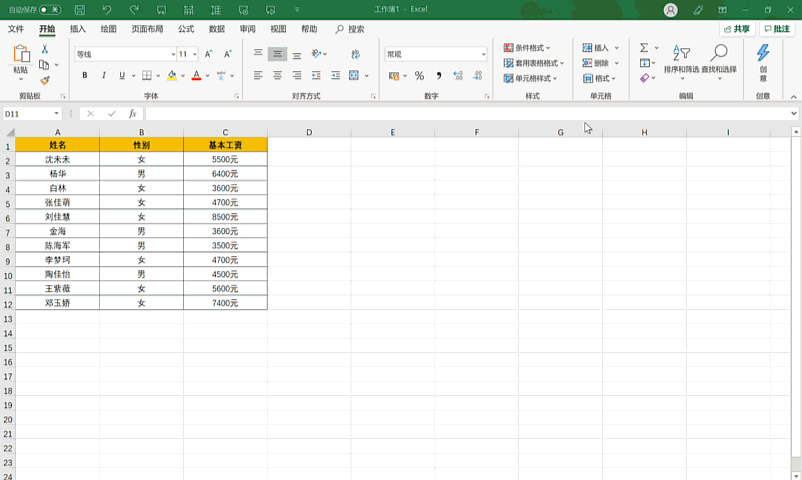This screenshot has width=802, height=480.
Task: Toggle Bold formatting
Action: click(x=84, y=75)
